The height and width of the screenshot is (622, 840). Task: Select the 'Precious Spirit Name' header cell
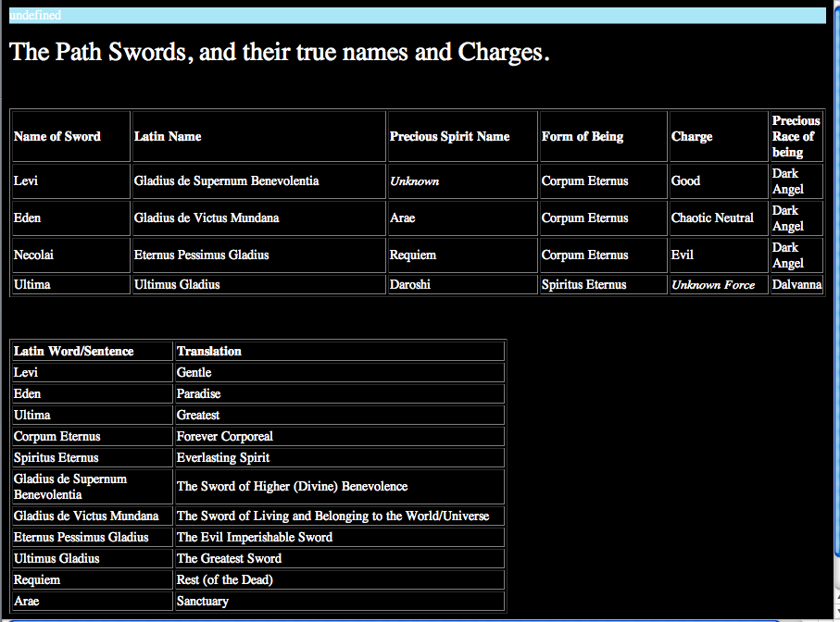447,136
